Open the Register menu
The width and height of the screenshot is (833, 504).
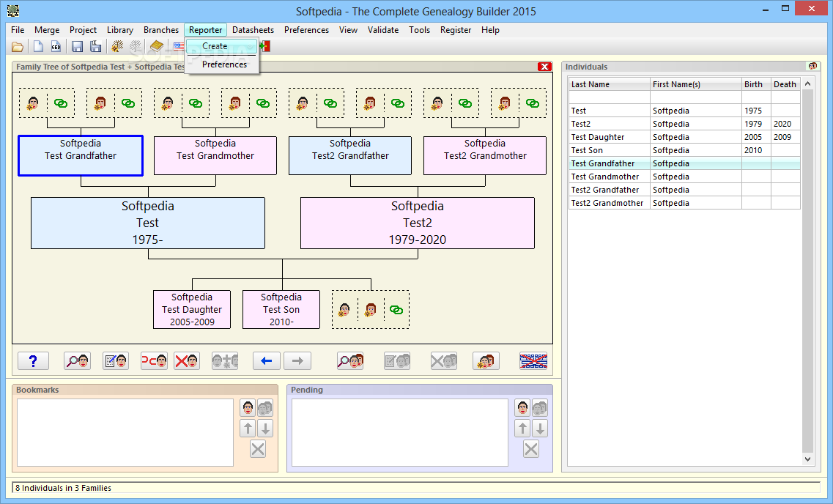click(x=455, y=30)
